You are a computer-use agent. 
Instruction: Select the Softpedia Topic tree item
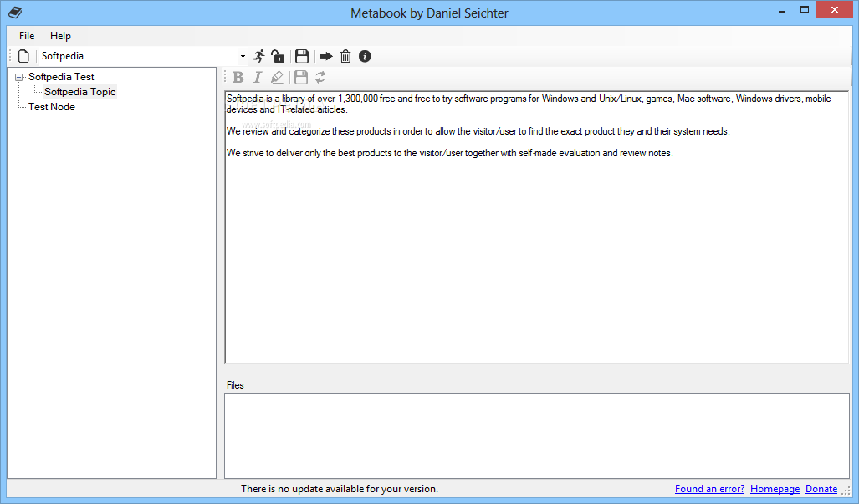click(80, 91)
